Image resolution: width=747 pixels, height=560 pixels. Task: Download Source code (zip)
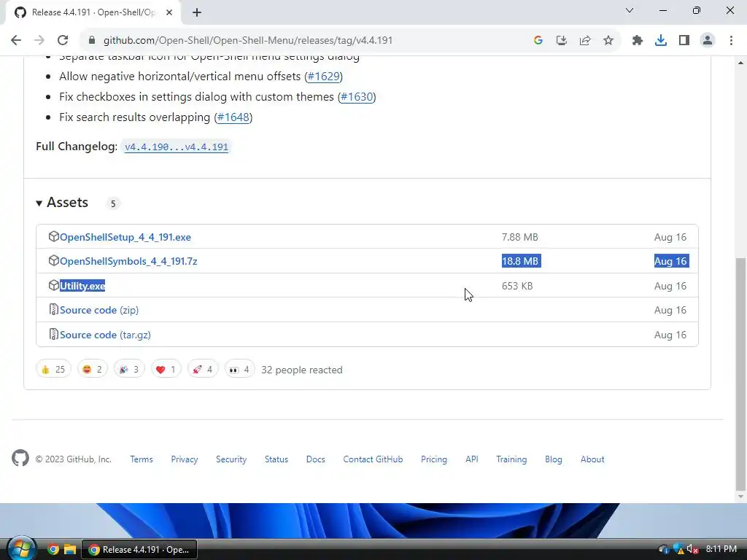(x=99, y=310)
